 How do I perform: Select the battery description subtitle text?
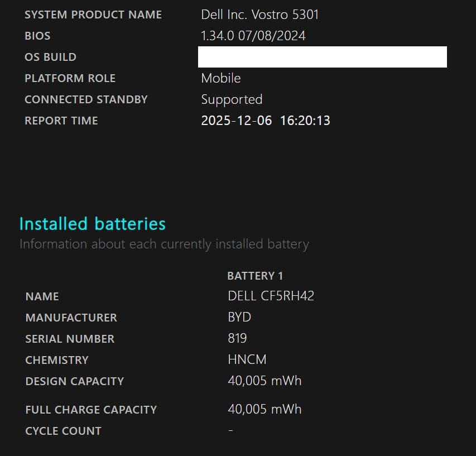(164, 244)
